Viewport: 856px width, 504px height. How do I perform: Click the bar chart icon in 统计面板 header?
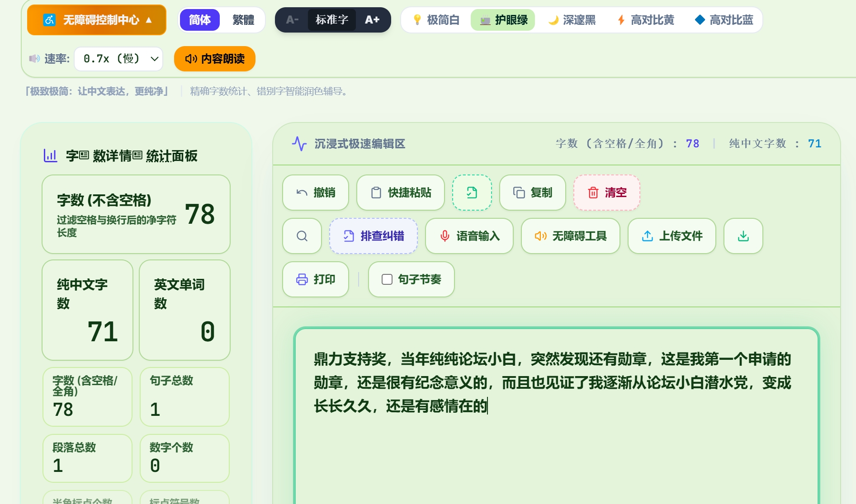click(x=50, y=155)
